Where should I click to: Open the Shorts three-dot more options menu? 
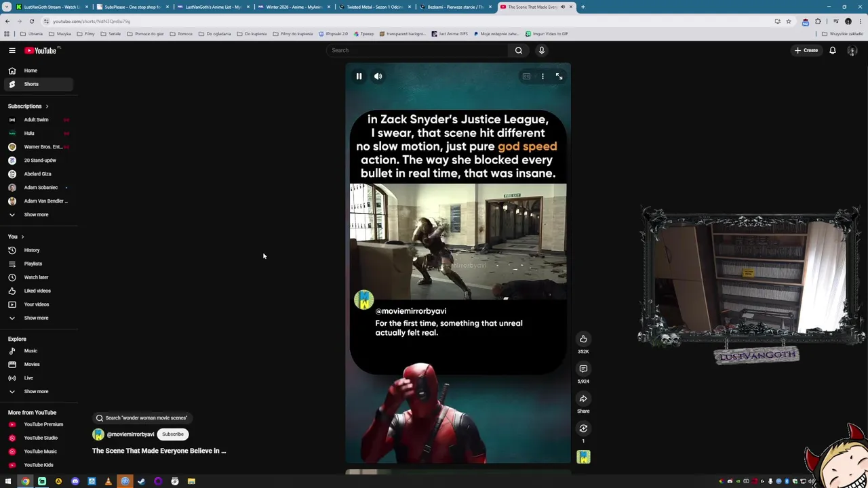click(542, 77)
